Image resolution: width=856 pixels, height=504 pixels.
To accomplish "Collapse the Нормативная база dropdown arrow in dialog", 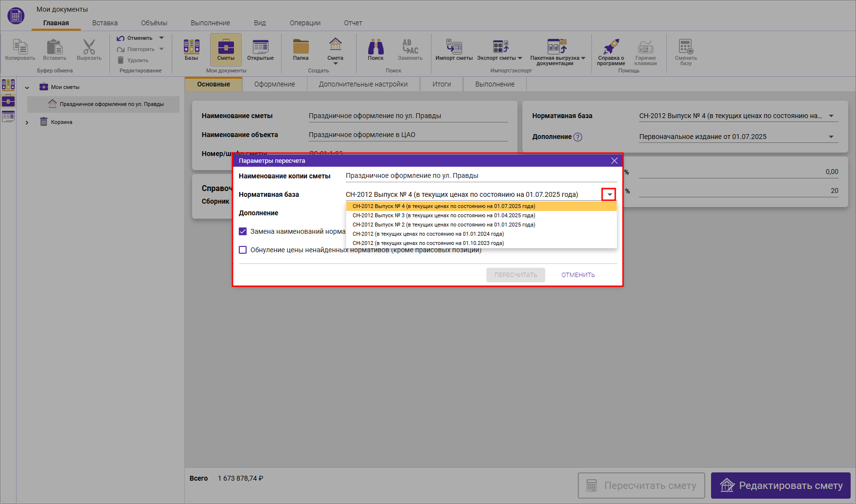I will (x=609, y=194).
